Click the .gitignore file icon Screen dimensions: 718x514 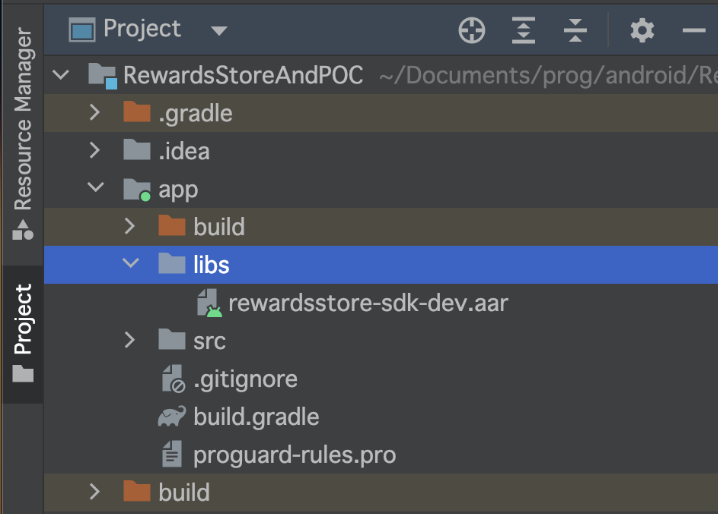click(173, 379)
